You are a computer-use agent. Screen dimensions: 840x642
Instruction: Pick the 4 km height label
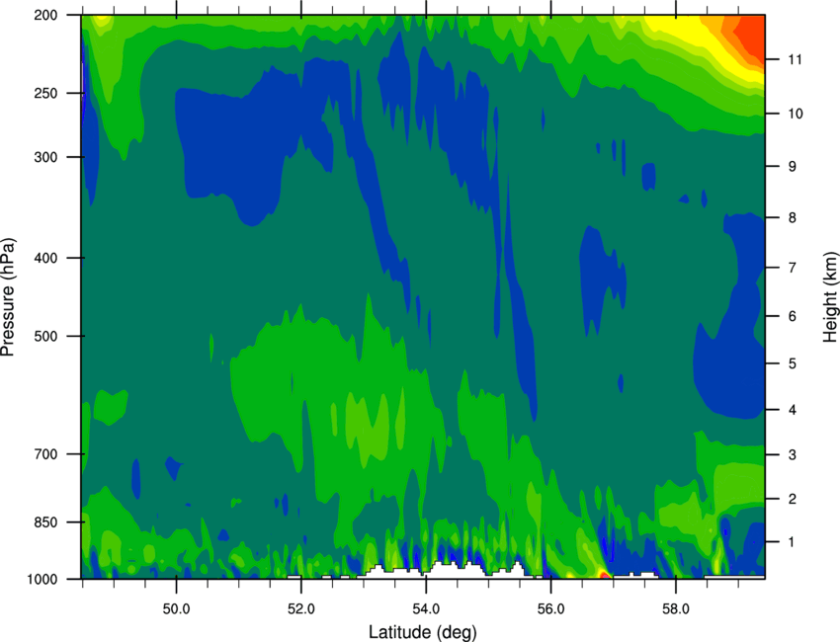[x=793, y=410]
